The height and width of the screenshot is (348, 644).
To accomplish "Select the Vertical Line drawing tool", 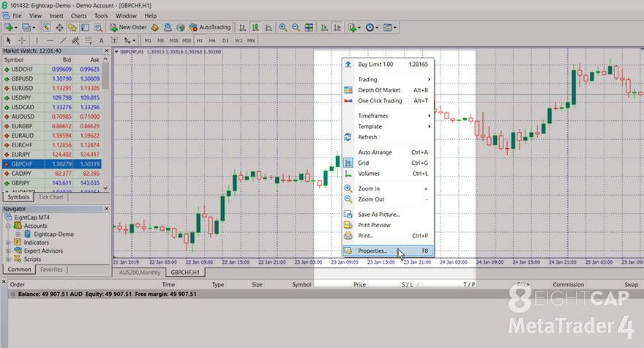I will [x=37, y=40].
